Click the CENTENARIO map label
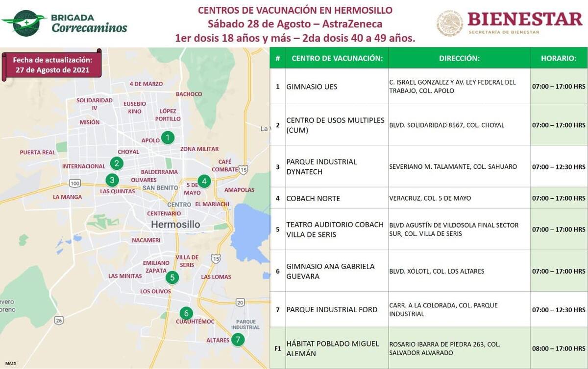 tap(164, 213)
